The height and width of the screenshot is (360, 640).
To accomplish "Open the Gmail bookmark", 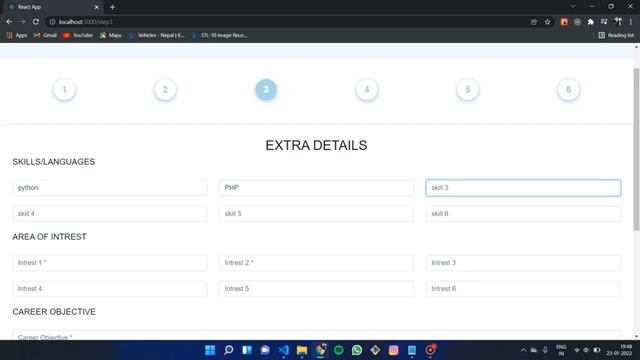I will 45,36.
